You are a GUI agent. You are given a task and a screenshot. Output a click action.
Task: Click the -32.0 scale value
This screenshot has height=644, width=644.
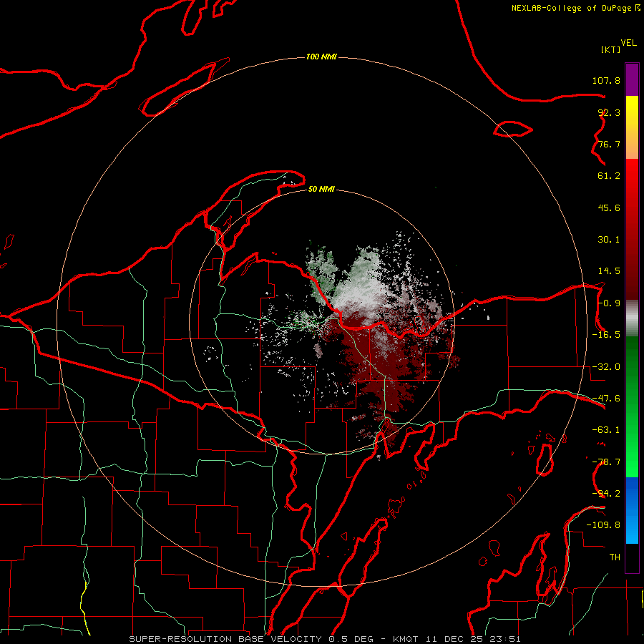606,367
